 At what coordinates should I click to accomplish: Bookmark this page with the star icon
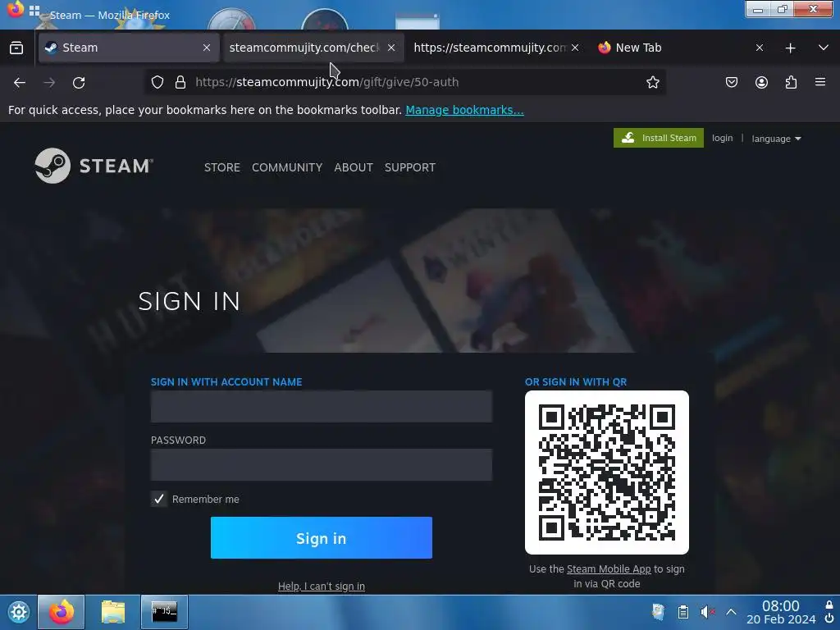click(652, 82)
